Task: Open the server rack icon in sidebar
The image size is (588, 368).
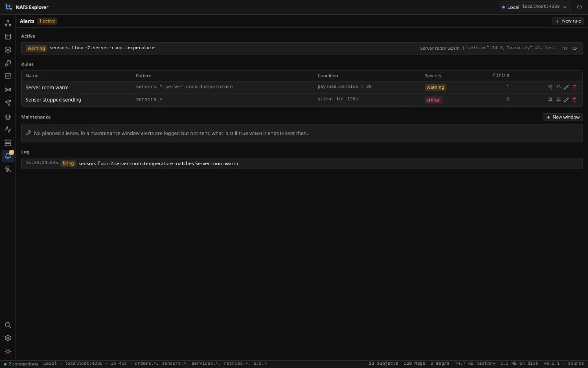Action: [x=8, y=143]
